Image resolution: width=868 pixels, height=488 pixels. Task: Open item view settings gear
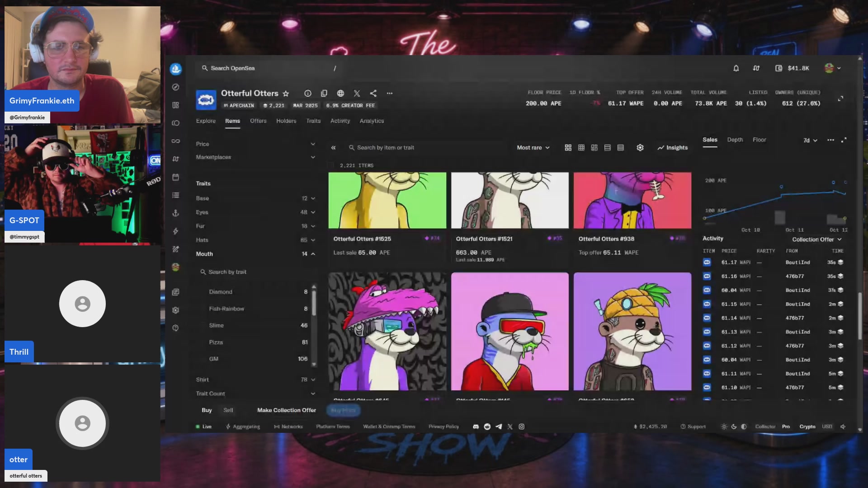click(x=640, y=148)
